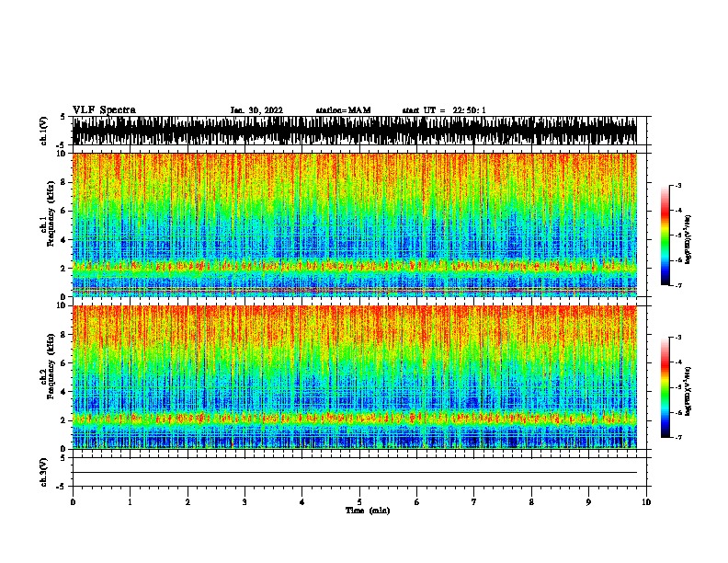
Task: Select the "Time (min)" axis title
Action: pos(368,511)
